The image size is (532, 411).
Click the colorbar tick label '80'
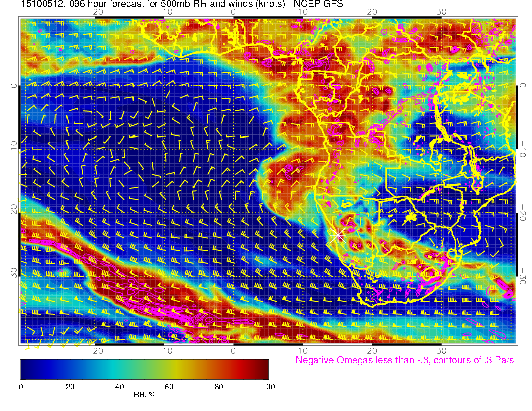click(x=219, y=387)
